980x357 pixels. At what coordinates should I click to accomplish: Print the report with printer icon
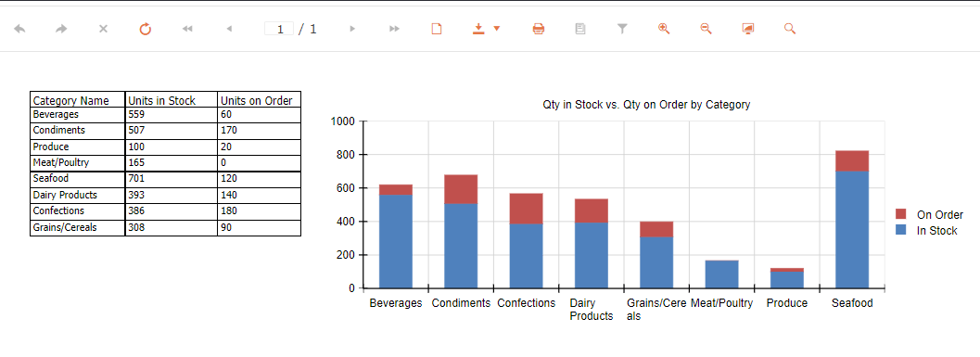539,29
